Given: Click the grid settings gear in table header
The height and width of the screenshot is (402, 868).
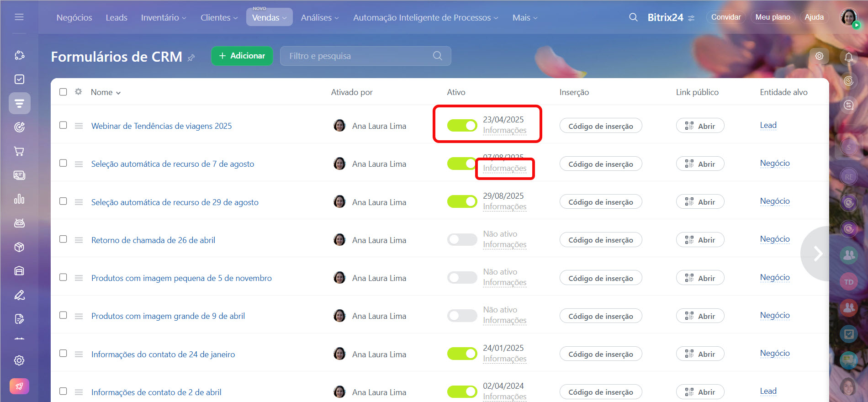Looking at the screenshot, I should (x=79, y=92).
